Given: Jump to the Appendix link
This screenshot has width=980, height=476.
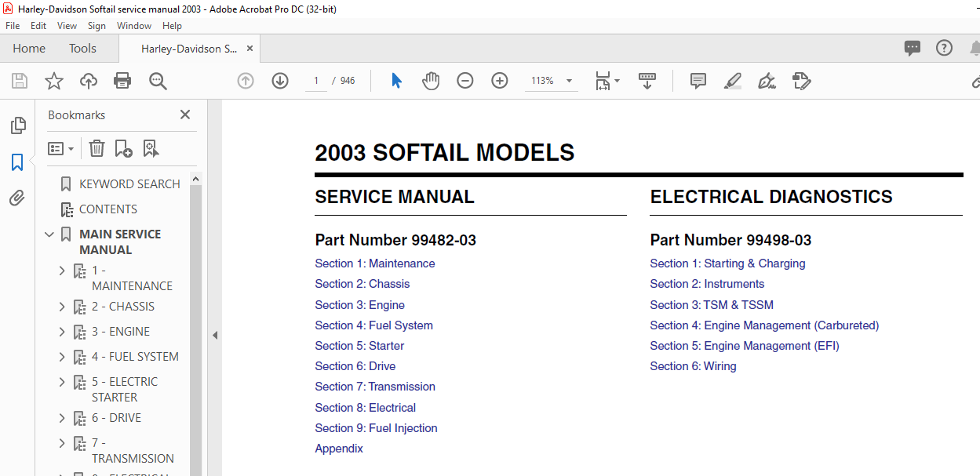Looking at the screenshot, I should 339,449.
